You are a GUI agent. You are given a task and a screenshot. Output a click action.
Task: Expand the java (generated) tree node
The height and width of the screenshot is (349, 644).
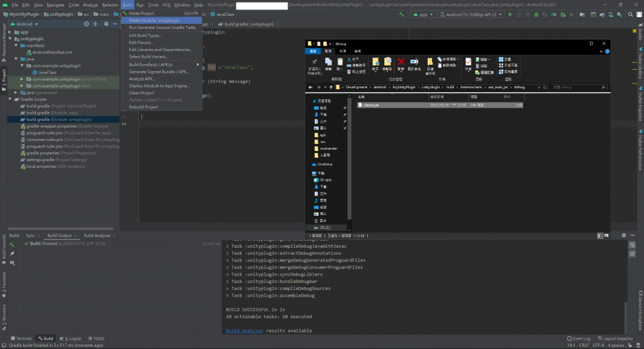click(16, 92)
